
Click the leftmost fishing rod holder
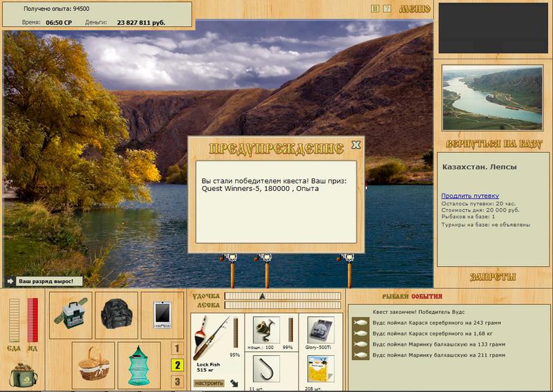point(231,270)
